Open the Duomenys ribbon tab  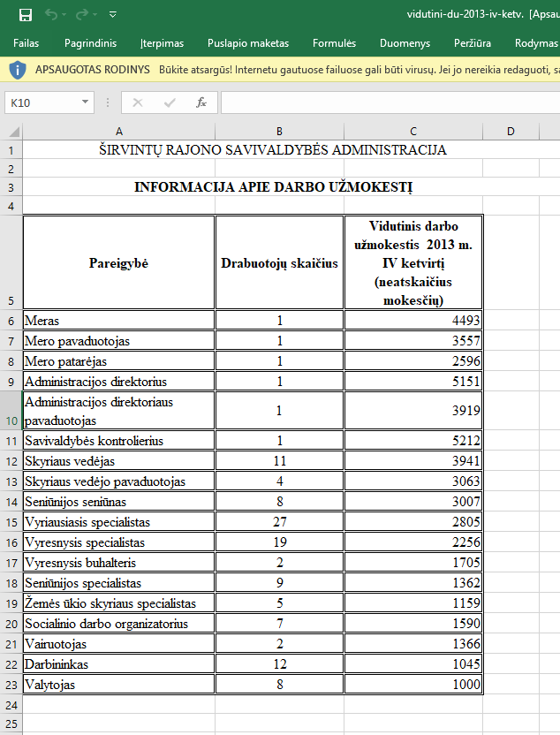click(405, 43)
